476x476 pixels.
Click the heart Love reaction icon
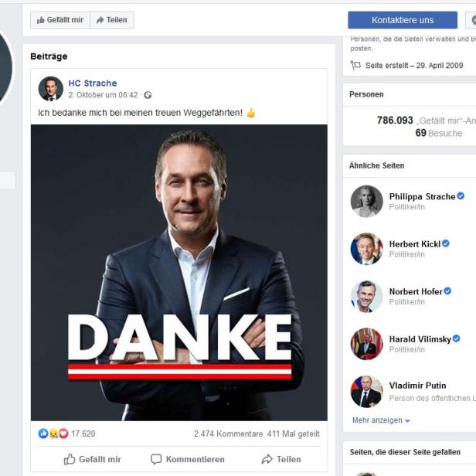click(x=63, y=433)
